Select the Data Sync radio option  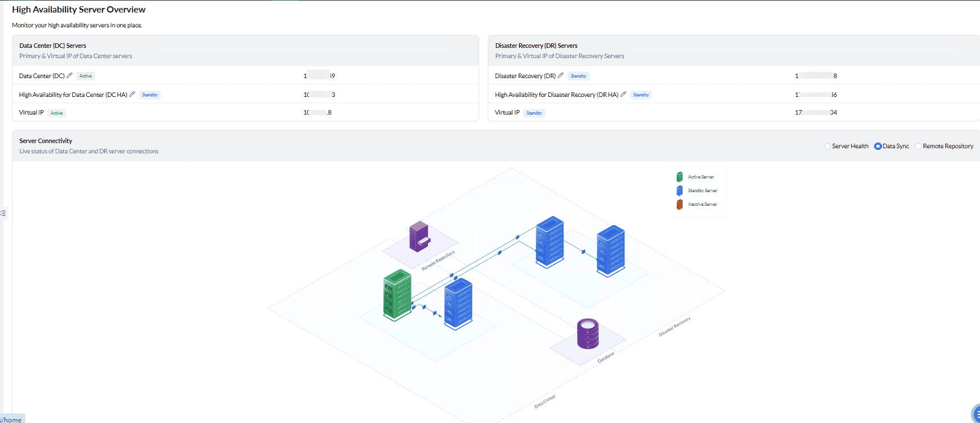(878, 147)
